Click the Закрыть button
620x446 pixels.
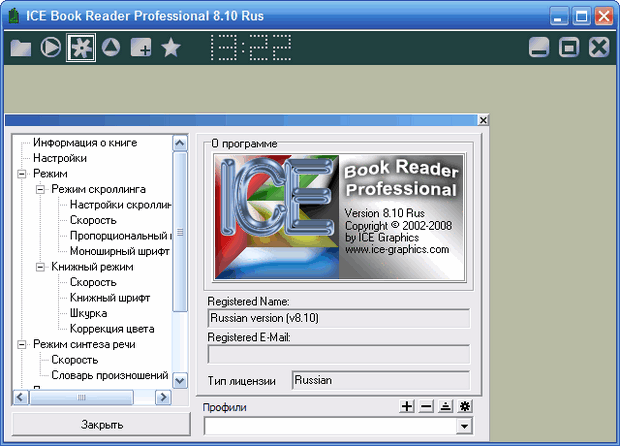(102, 424)
